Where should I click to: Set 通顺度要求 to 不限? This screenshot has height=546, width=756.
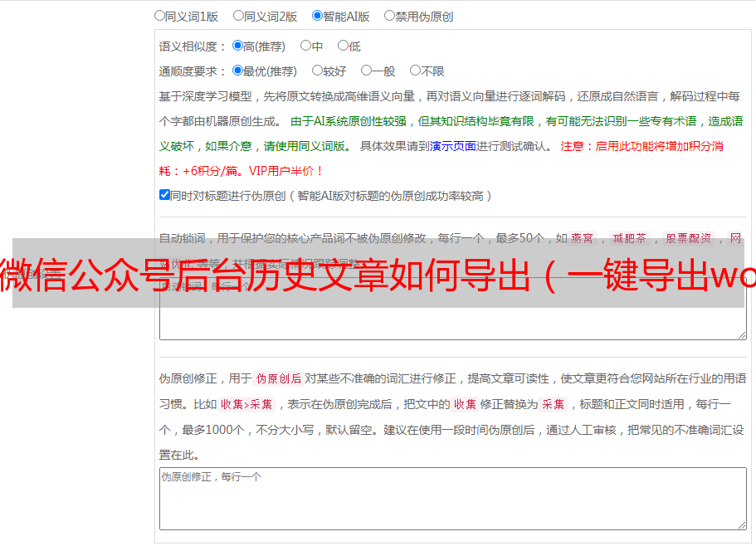pos(415,71)
